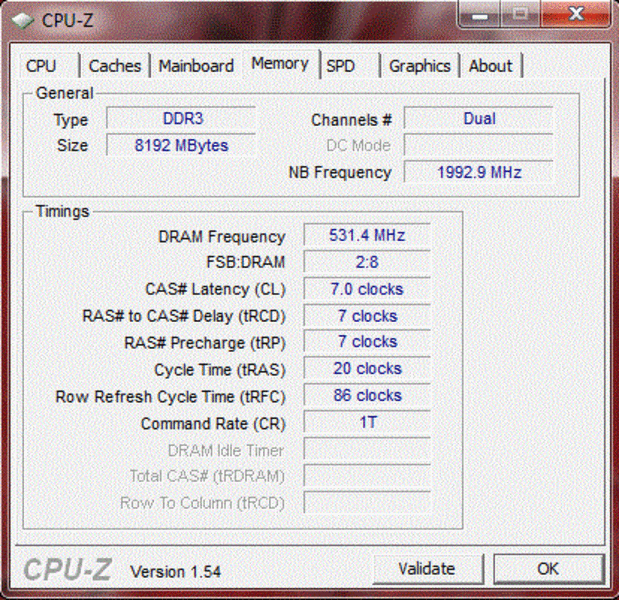Click the 'Row Refresh Cycle Time (tRFC)' label
This screenshot has height=600, width=619.
[x=170, y=397]
